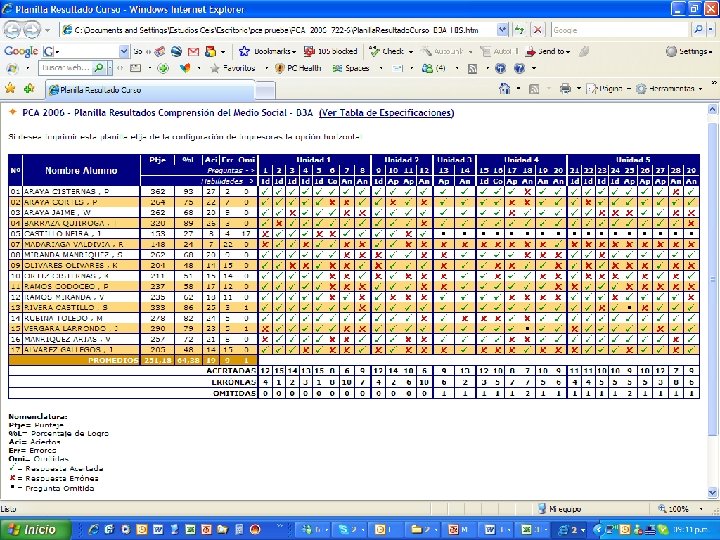
Task: Click the Add to Favorites icon
Action: click(x=28, y=89)
